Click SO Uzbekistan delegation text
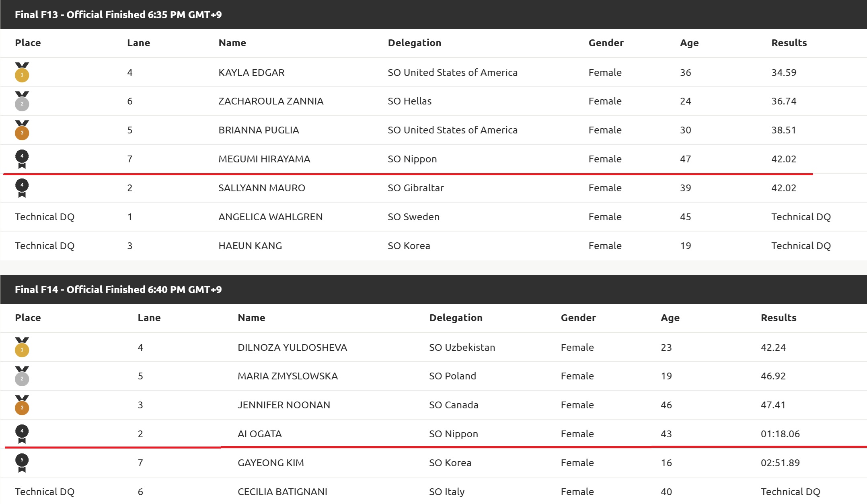Screen dimensions: 867x504 pos(462,348)
